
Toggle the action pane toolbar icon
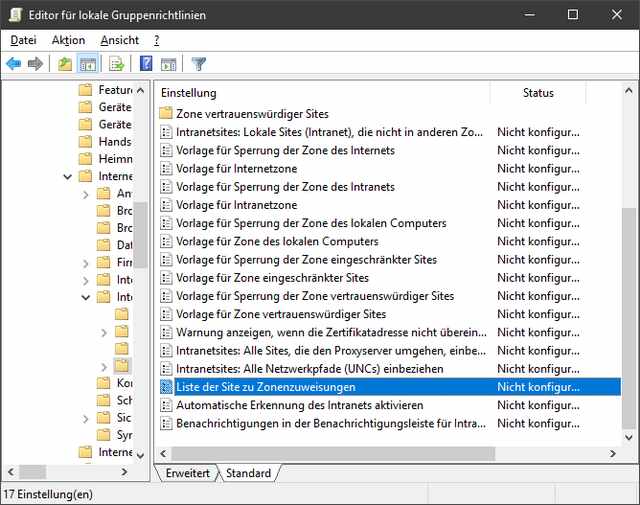pos(169,64)
